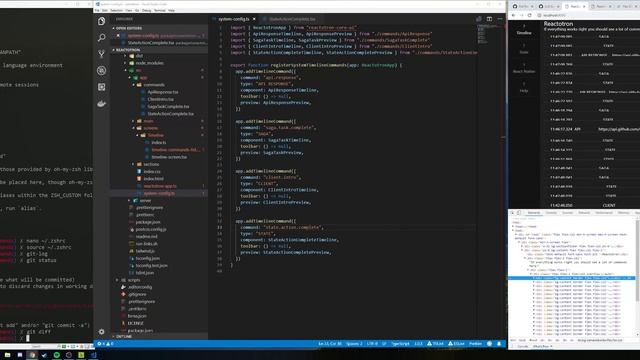The height and width of the screenshot is (360, 640).
Task: Click the UTF-8 encoding in the status bar
Action: 372,344
